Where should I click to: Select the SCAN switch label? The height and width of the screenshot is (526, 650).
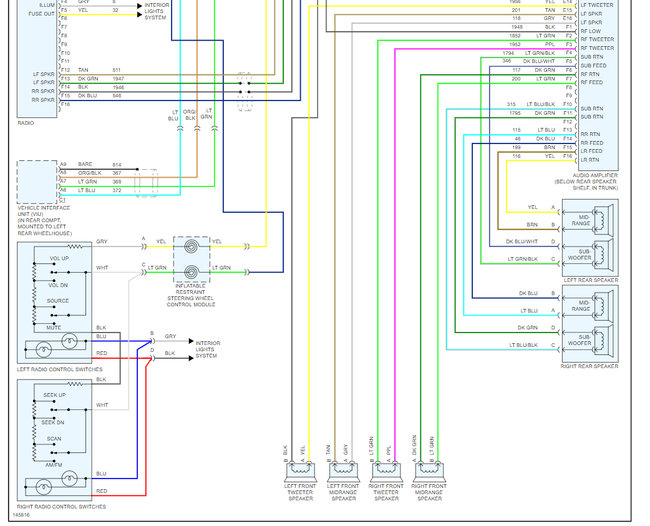click(x=54, y=439)
